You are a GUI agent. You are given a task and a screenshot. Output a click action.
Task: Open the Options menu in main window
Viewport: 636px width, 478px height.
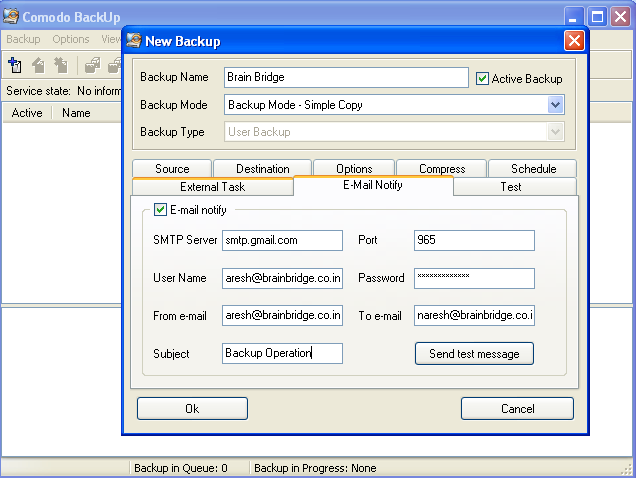[71, 39]
